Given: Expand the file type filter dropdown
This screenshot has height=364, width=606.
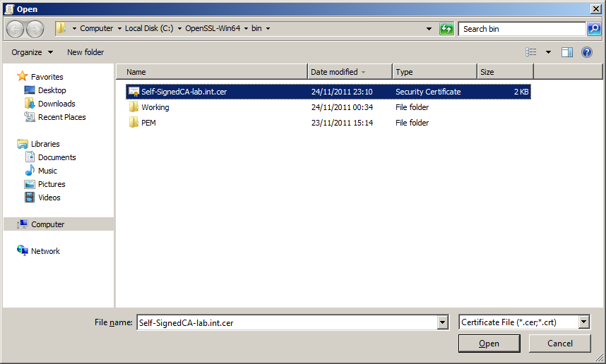Looking at the screenshot, I should pos(583,322).
